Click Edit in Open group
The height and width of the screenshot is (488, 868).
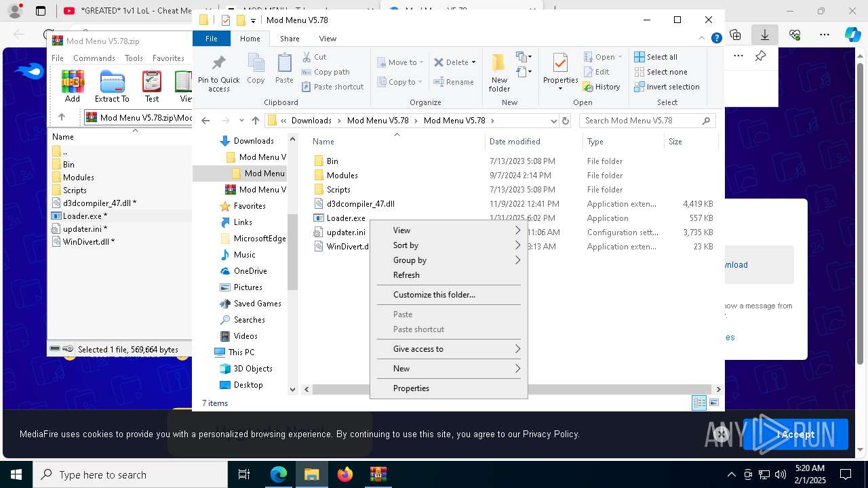click(x=596, y=72)
